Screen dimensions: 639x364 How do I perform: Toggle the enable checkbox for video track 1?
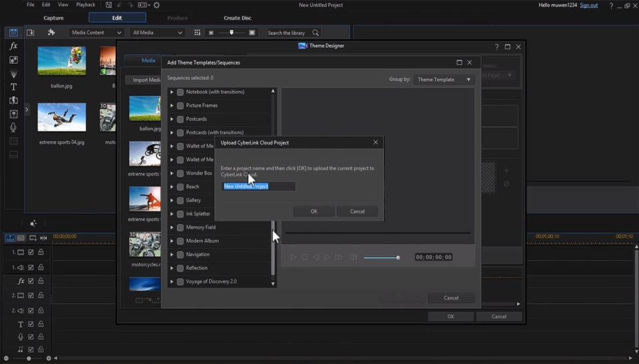coord(31,252)
